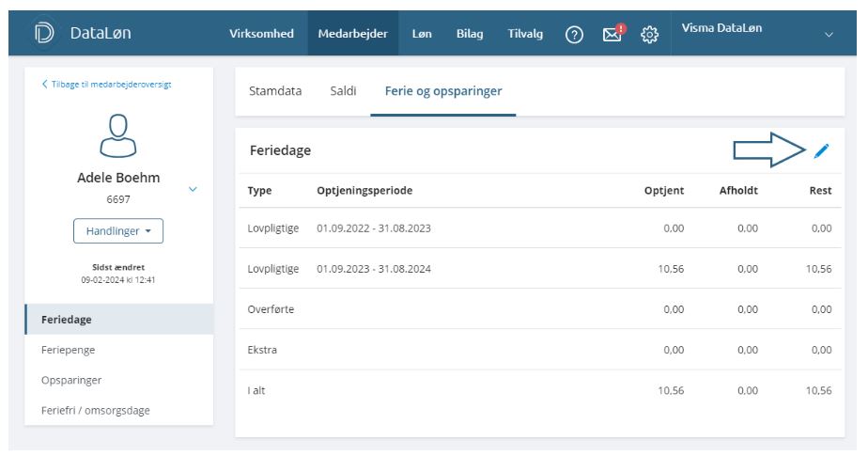Select the Ferie og opsparinger tab
Screen dimensions: 868x456
[442, 91]
